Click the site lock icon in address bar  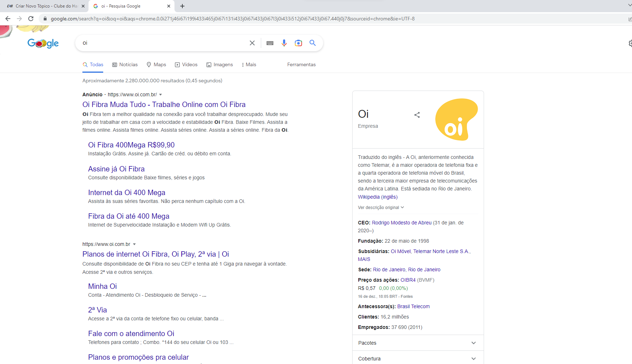click(x=45, y=19)
